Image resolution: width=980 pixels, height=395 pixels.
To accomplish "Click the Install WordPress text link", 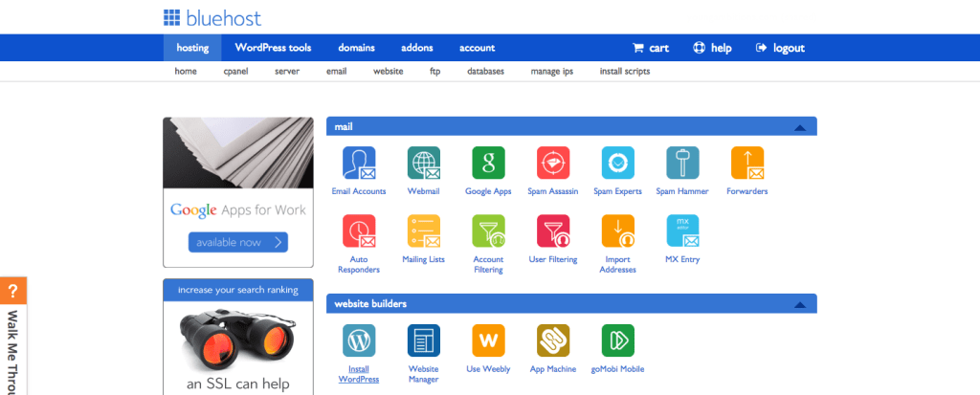I will pyautogui.click(x=359, y=374).
